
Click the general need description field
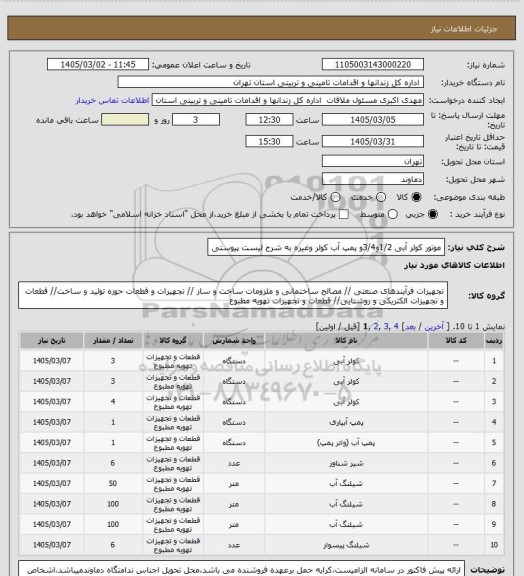[326, 247]
